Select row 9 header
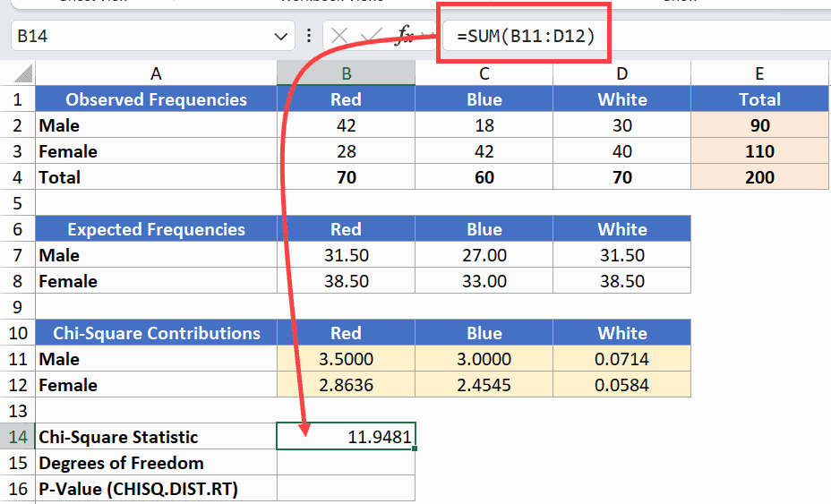 [18, 307]
